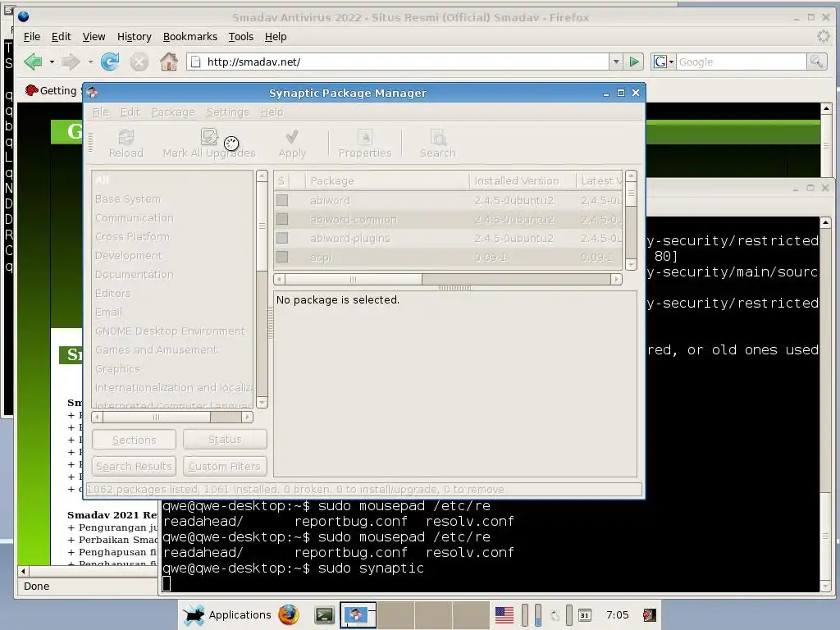Open Firefox home page icon

tap(169, 62)
